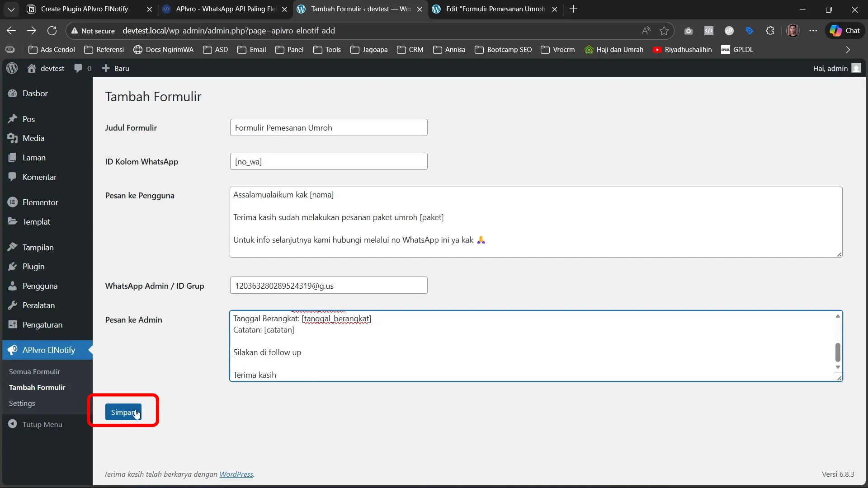Click the WordPress logo in admin bar

[12, 68]
